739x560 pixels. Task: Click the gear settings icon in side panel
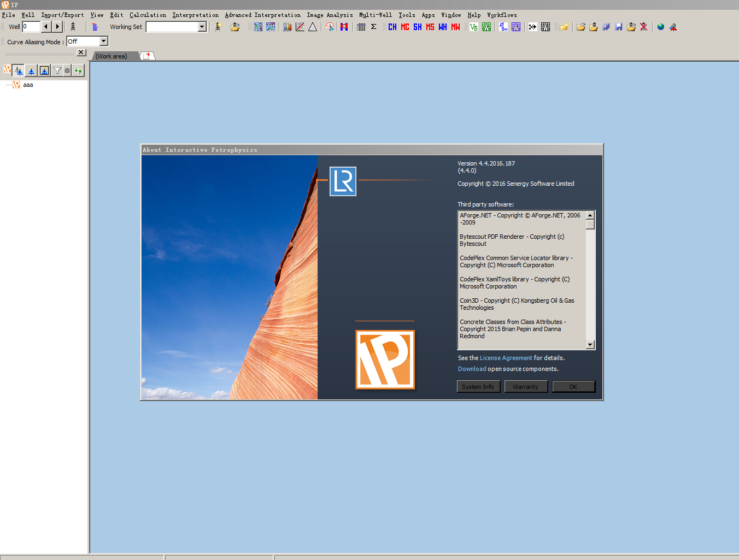67,70
